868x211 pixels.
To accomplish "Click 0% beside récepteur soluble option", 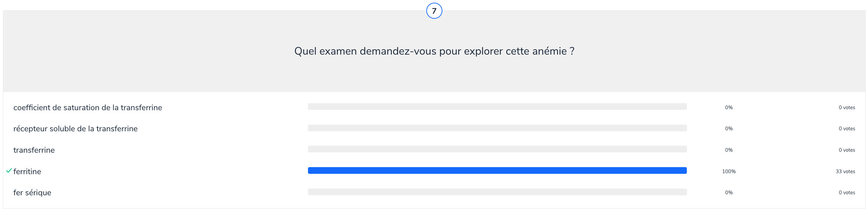I will click(729, 129).
